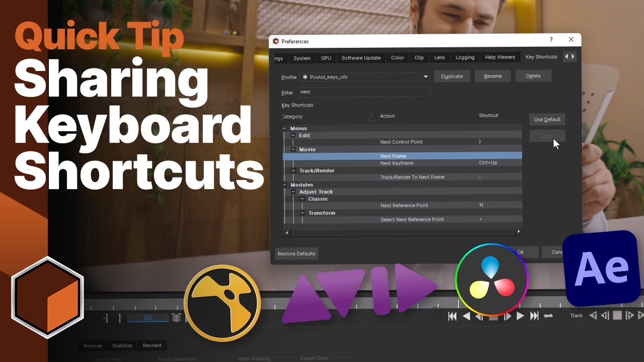Collapse the Modules category

[x=285, y=185]
